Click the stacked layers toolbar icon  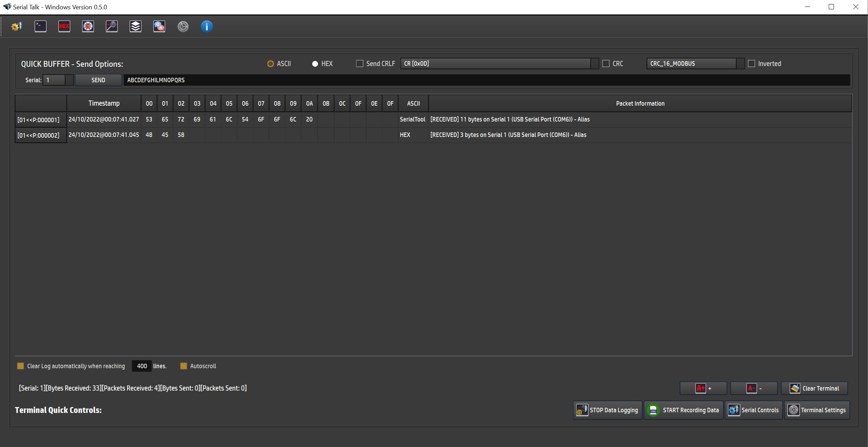136,26
